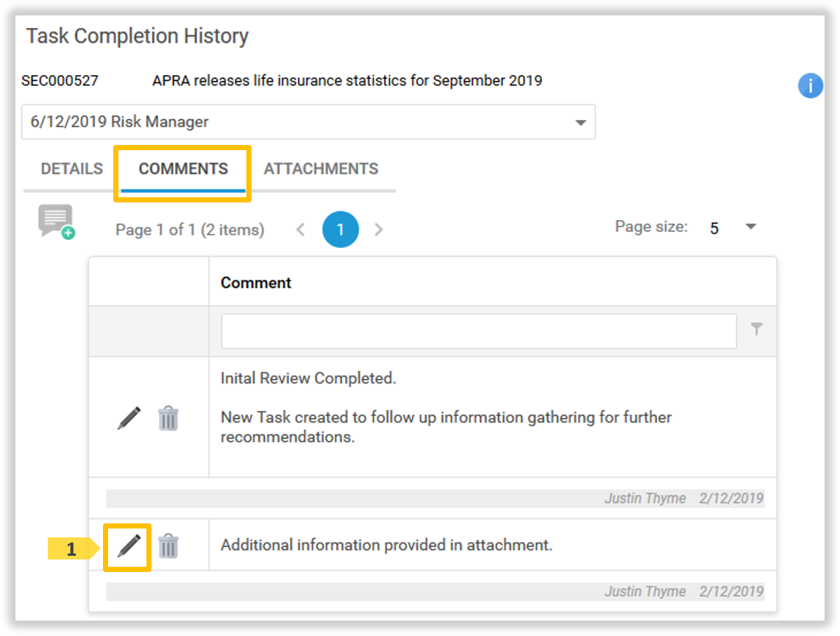840x636 pixels.
Task: Click the blue information icon
Action: pos(810,86)
